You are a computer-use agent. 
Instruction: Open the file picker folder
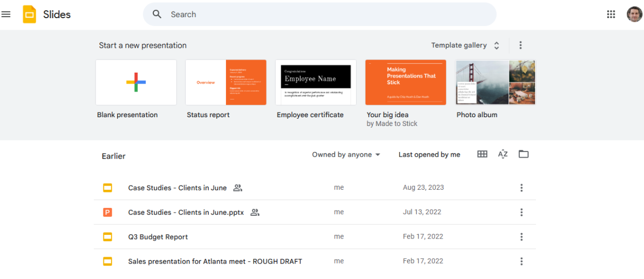pyautogui.click(x=524, y=154)
